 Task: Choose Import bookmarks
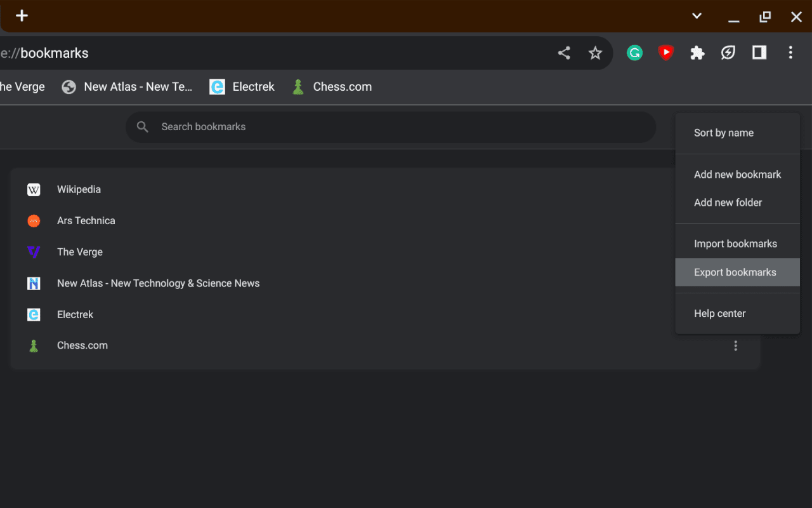[x=737, y=244]
